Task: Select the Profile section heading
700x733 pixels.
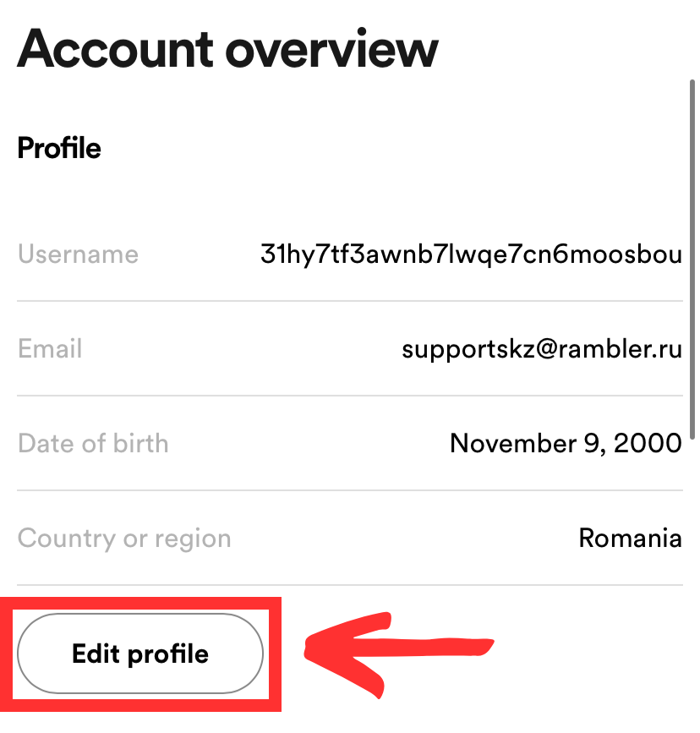Action: (x=59, y=149)
